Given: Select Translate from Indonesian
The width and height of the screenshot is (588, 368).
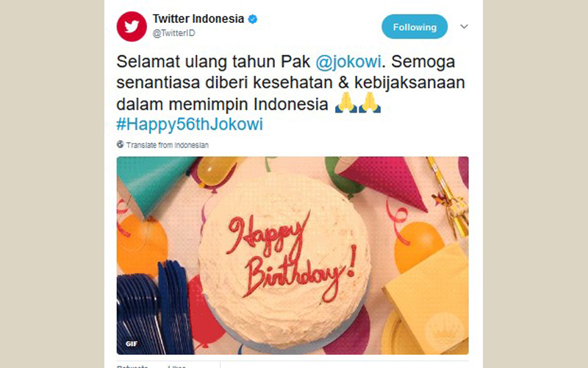Looking at the screenshot, I should point(168,145).
